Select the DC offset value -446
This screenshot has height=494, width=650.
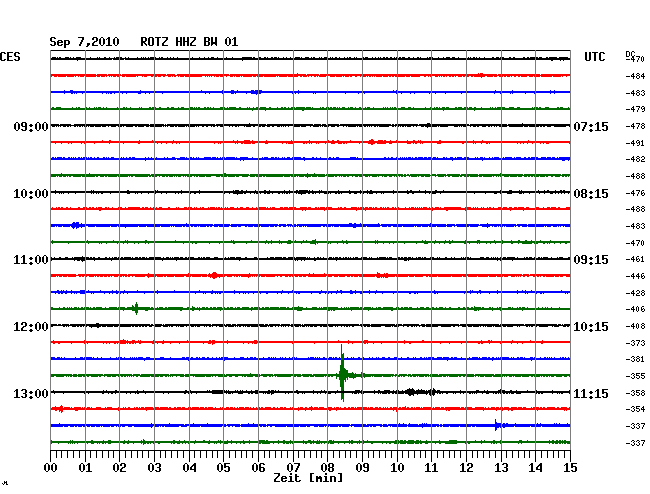tap(635, 276)
